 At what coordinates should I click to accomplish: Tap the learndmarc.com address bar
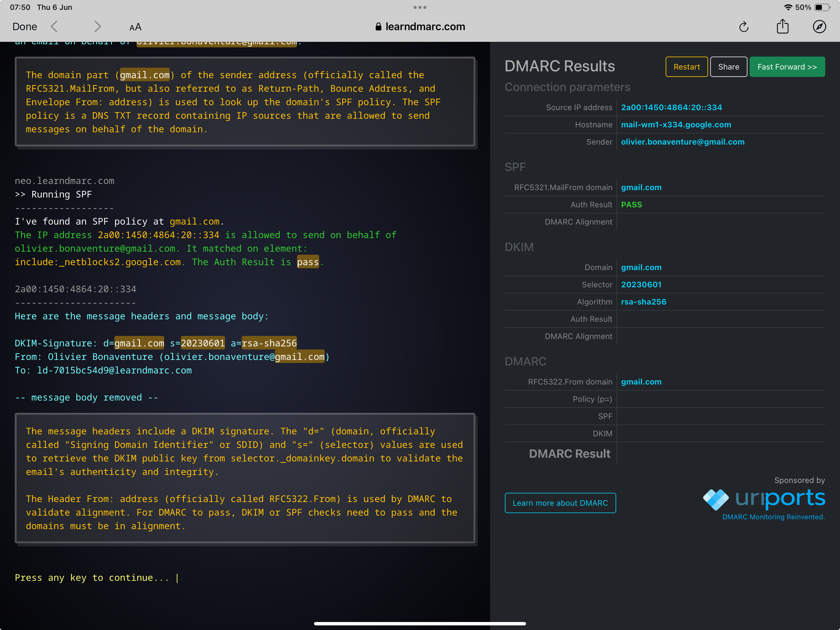420,26
